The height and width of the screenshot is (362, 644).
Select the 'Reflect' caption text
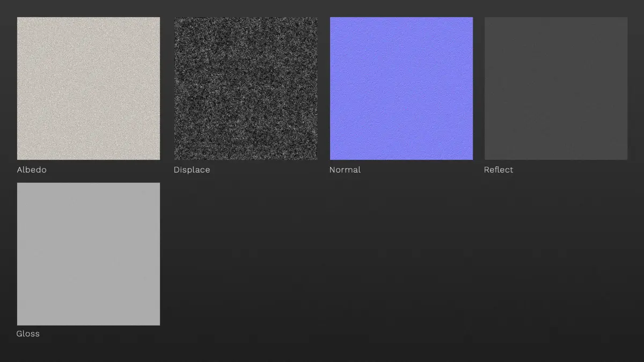click(499, 169)
